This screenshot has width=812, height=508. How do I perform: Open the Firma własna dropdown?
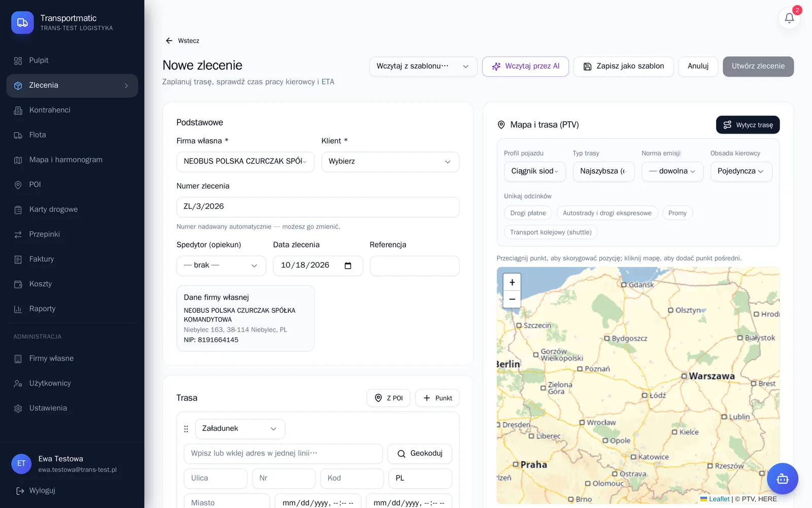click(246, 162)
